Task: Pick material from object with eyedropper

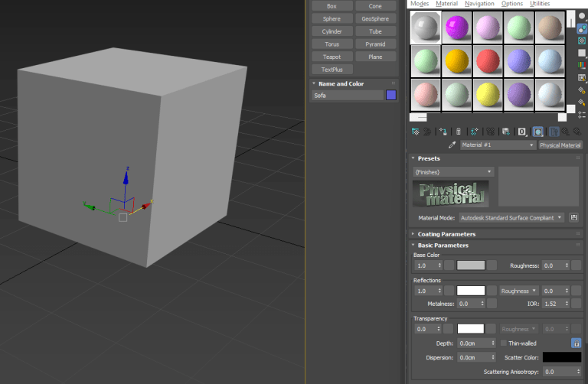Action: coord(452,145)
